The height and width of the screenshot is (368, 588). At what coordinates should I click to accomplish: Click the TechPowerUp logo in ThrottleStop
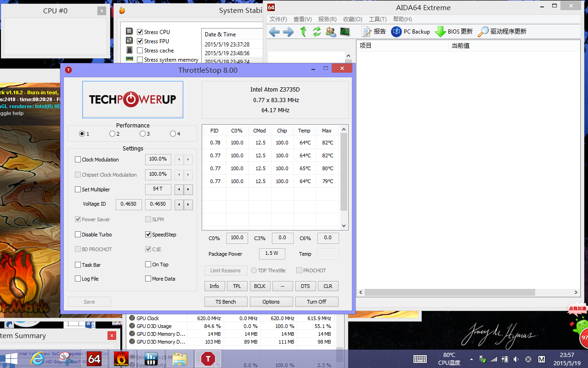pyautogui.click(x=133, y=99)
